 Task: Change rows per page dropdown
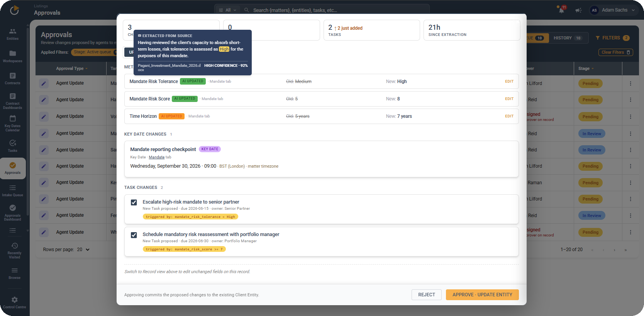(x=83, y=250)
